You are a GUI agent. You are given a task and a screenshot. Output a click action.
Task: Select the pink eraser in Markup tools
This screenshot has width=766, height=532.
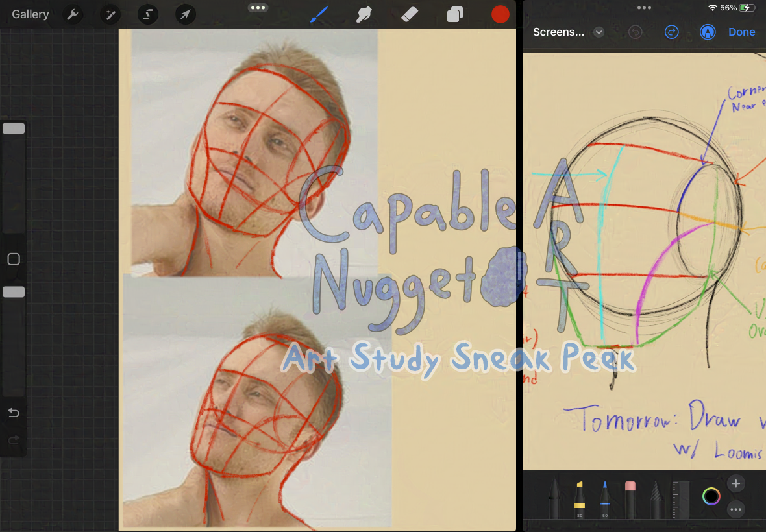[x=630, y=498]
